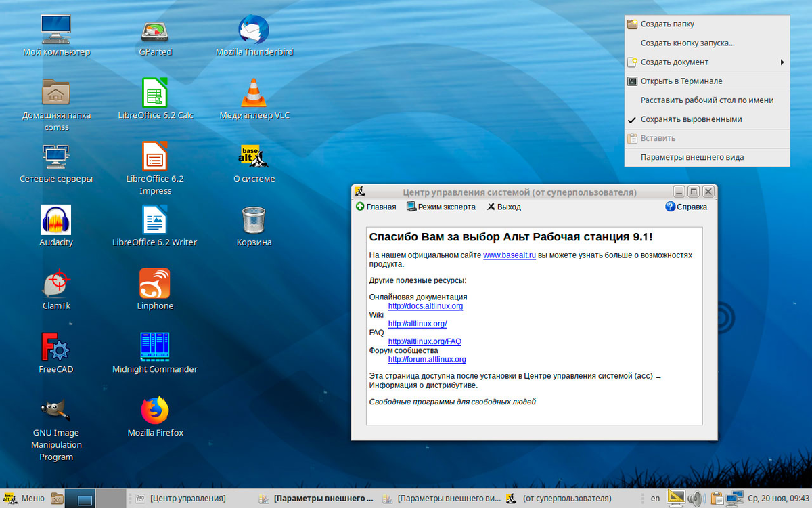Click the en keyboard layout indicator
This screenshot has width=812, height=508.
click(x=655, y=499)
